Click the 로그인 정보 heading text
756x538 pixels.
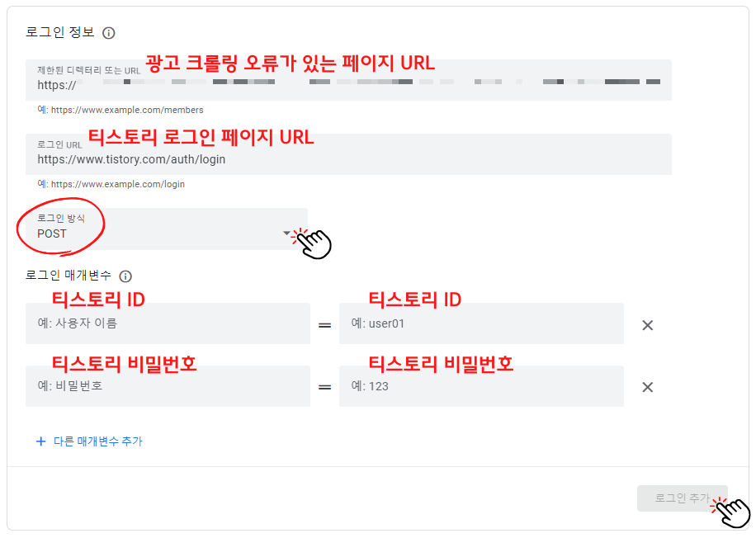point(59,32)
